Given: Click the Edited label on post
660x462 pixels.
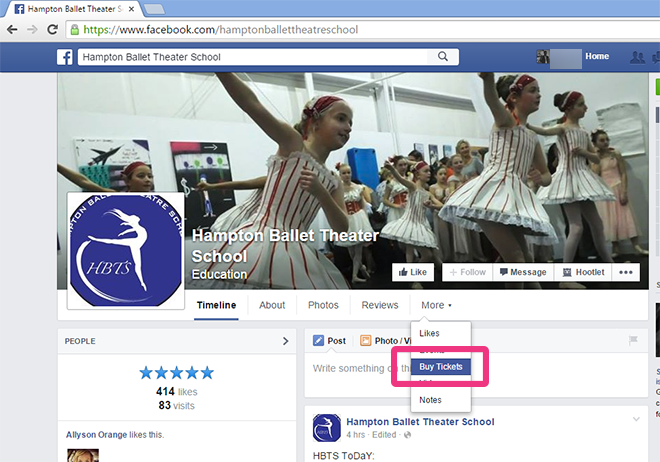Looking at the screenshot, I should [x=384, y=435].
